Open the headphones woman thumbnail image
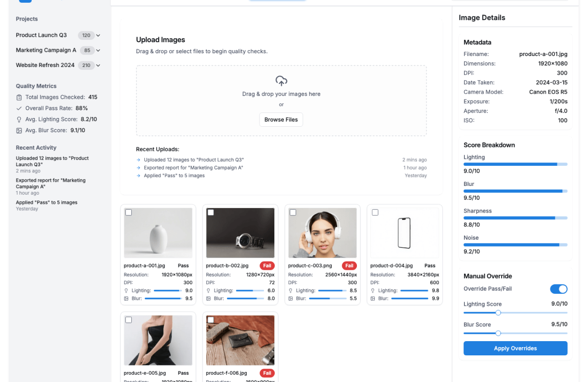The image size is (588, 382). (322, 233)
